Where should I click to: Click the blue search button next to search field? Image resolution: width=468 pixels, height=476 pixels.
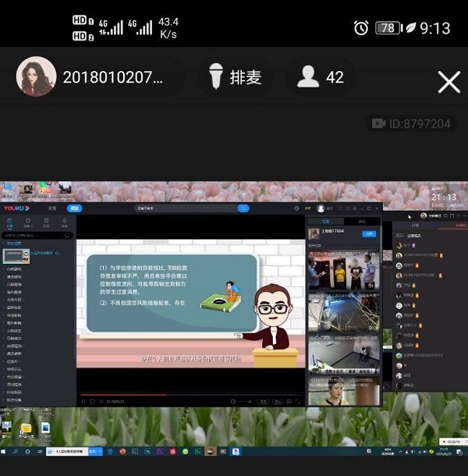243,208
